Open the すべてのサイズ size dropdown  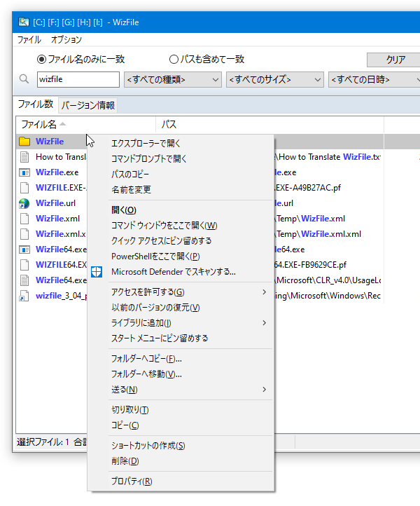point(275,79)
